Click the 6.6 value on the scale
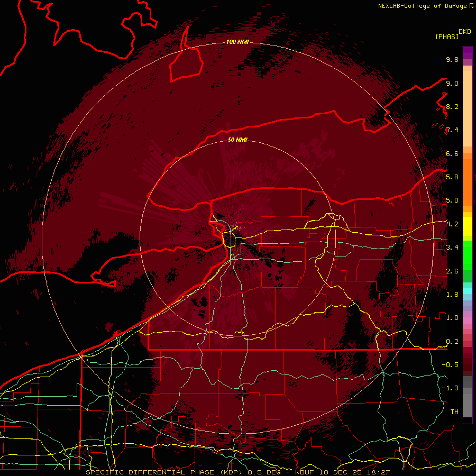The height and width of the screenshot is (476, 476). [x=452, y=153]
